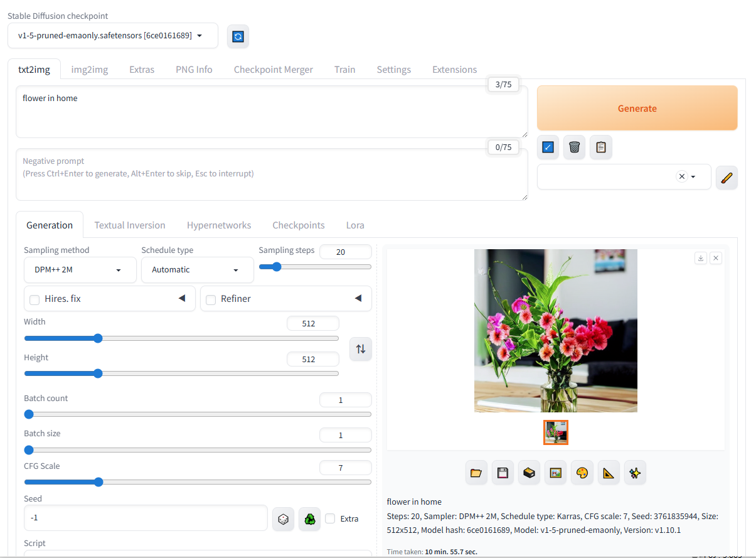The image size is (756, 558).
Task: Toggle the Extra seed checkbox
Action: [330, 518]
